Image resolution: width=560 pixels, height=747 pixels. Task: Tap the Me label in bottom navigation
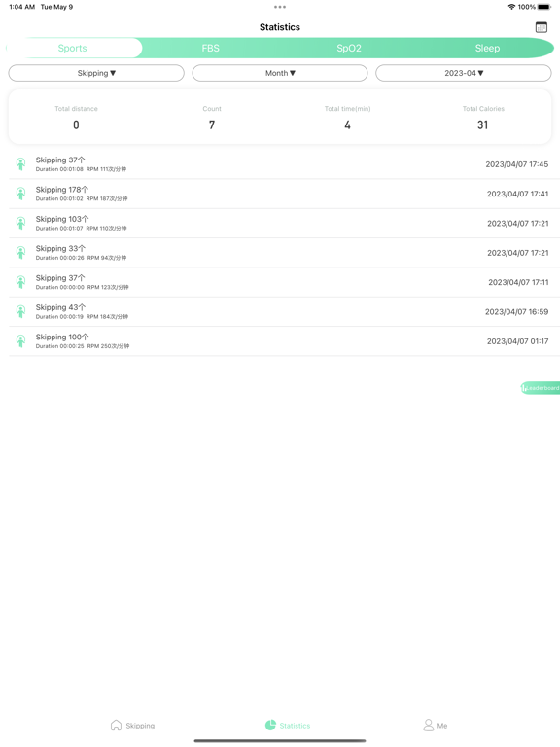click(x=442, y=726)
